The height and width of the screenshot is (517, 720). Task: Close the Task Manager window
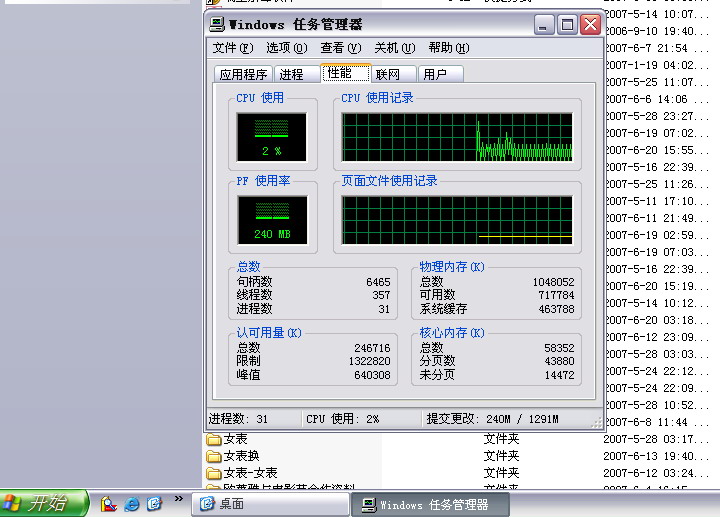[x=591, y=24]
